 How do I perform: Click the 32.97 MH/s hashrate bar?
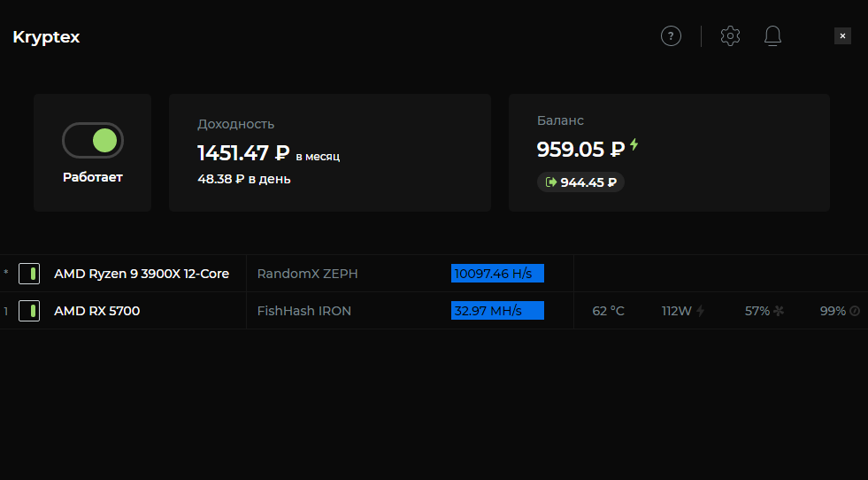pyautogui.click(x=497, y=310)
